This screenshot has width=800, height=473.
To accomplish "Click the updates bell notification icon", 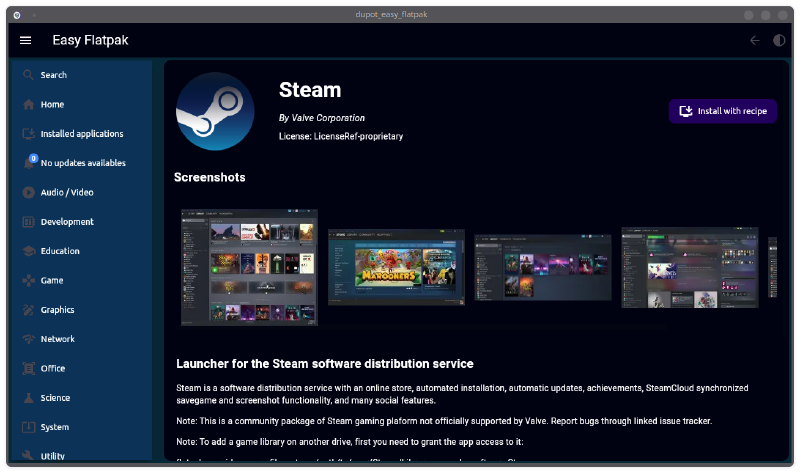I will click(x=29, y=163).
